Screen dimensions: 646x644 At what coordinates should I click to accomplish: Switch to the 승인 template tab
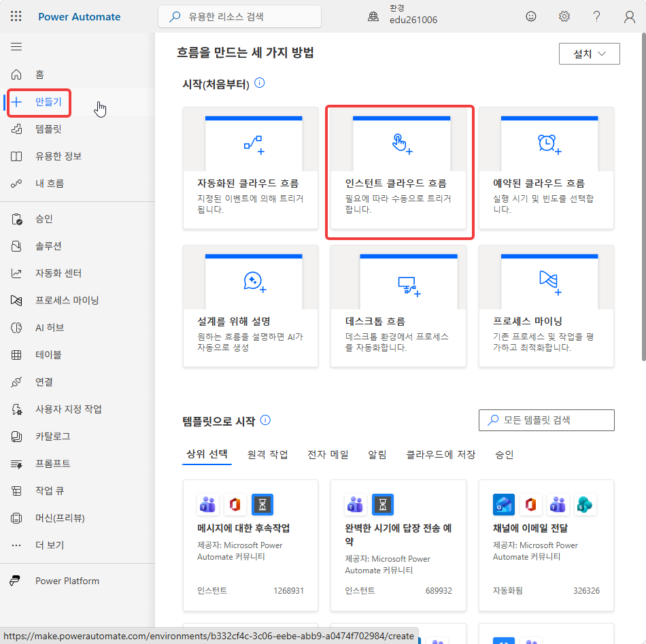click(504, 454)
